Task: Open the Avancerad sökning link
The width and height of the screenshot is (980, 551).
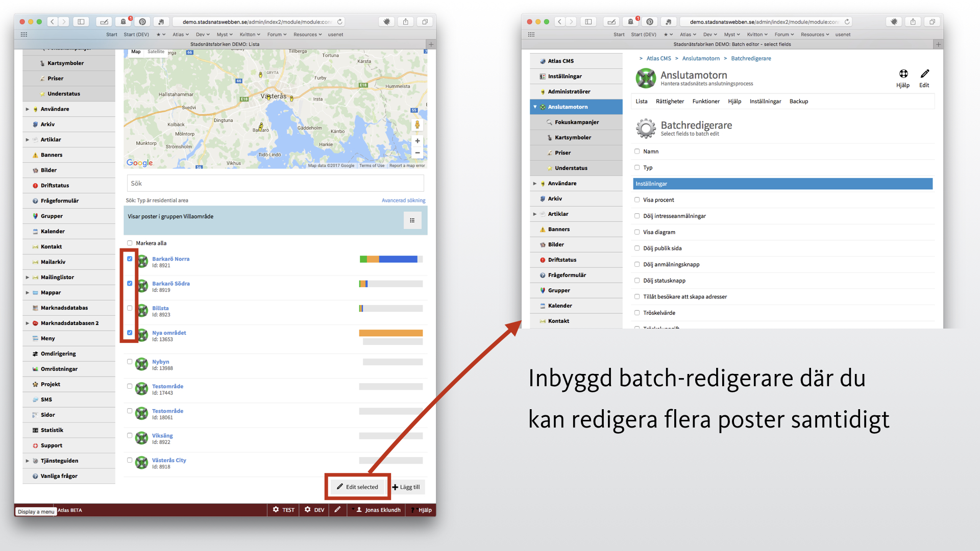Action: click(403, 201)
